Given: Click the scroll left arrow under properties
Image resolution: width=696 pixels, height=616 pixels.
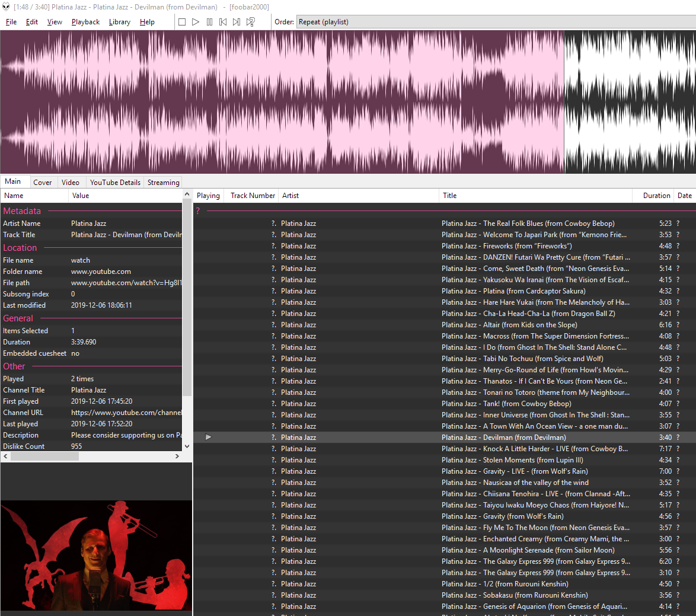Looking at the screenshot, I should click(x=5, y=457).
